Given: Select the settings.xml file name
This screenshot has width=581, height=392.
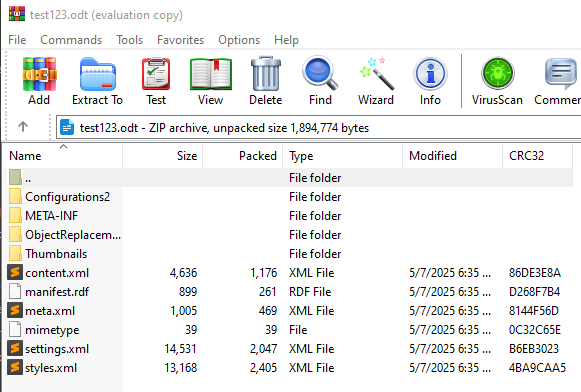Looking at the screenshot, I should [x=57, y=349].
